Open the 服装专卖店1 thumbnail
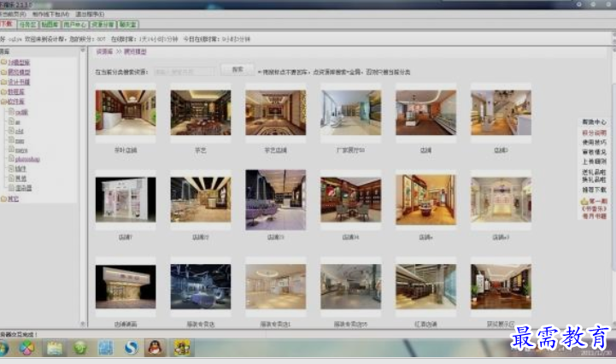This screenshot has width=616, height=364. 276,286
